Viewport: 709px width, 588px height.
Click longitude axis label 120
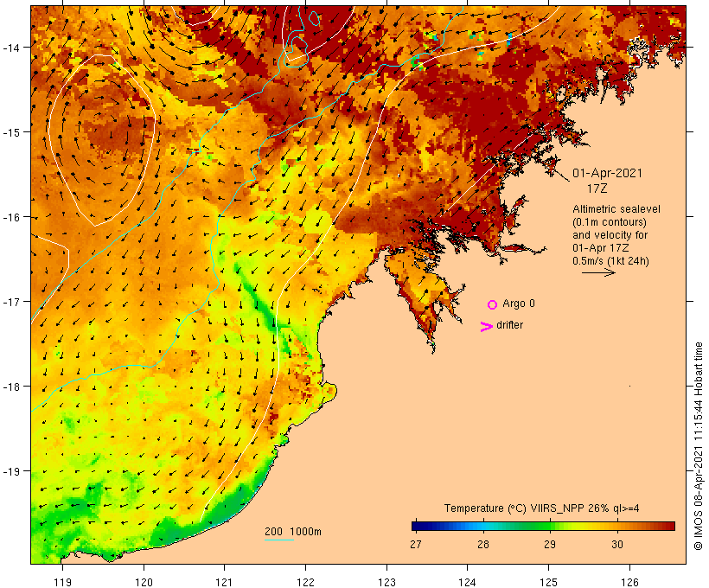click(x=144, y=582)
